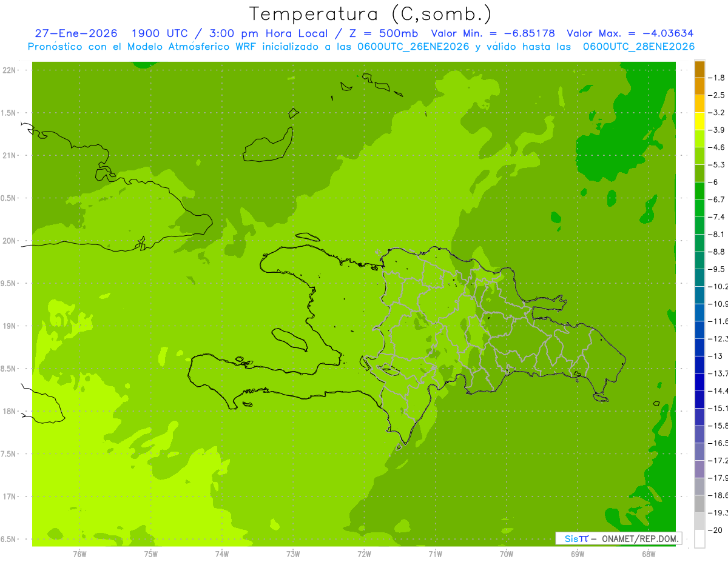Select the lime swatch between -3.9 and -4.6
This screenshot has width=728, height=562.
pos(699,139)
